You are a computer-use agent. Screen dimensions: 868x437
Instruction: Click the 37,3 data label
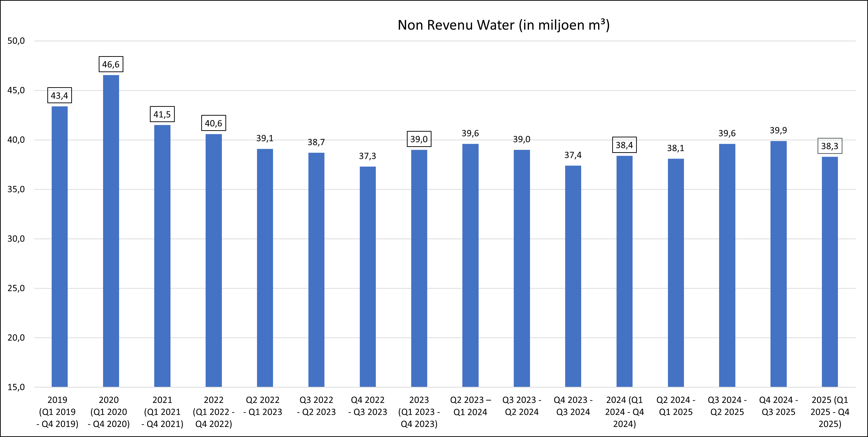point(367,156)
